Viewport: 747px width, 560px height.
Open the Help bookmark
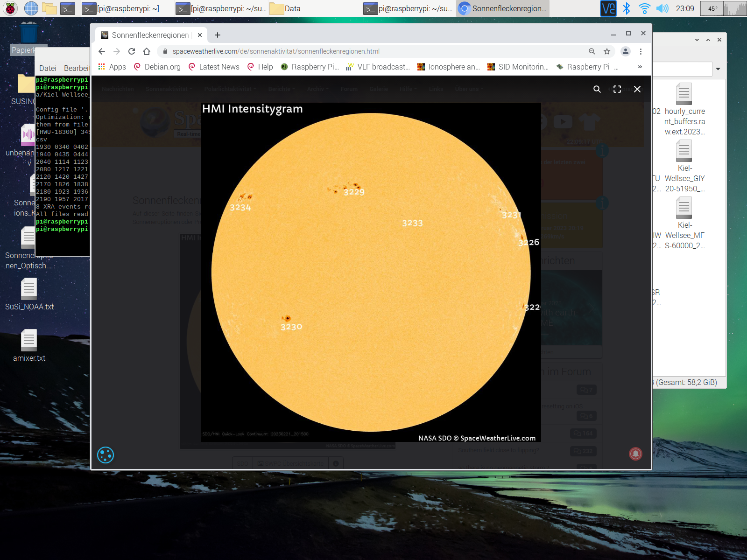[x=260, y=67]
